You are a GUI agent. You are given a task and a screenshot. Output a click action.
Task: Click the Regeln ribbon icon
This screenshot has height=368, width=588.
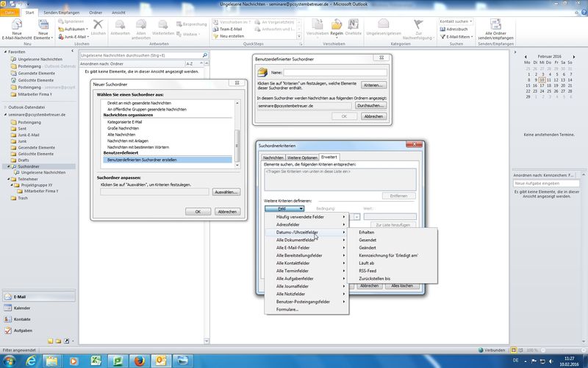point(337,26)
